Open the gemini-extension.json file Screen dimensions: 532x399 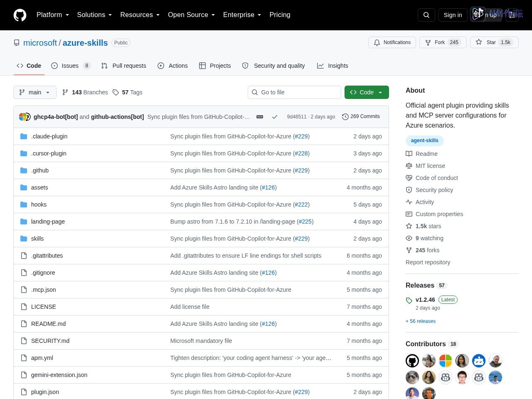pos(59,375)
